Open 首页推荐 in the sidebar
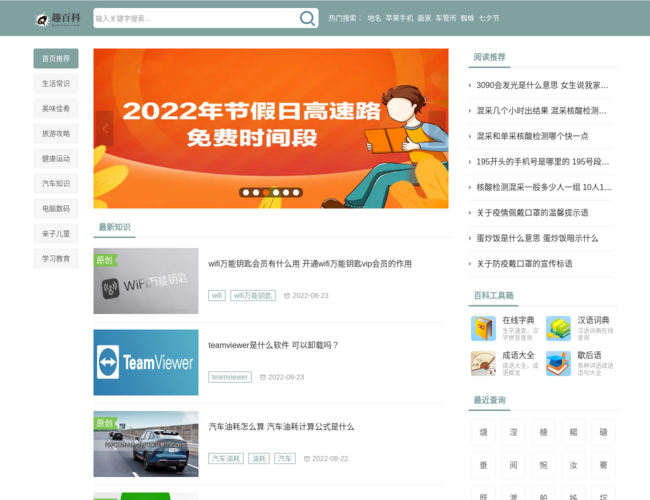Image resolution: width=650 pixels, height=500 pixels. 56,58
